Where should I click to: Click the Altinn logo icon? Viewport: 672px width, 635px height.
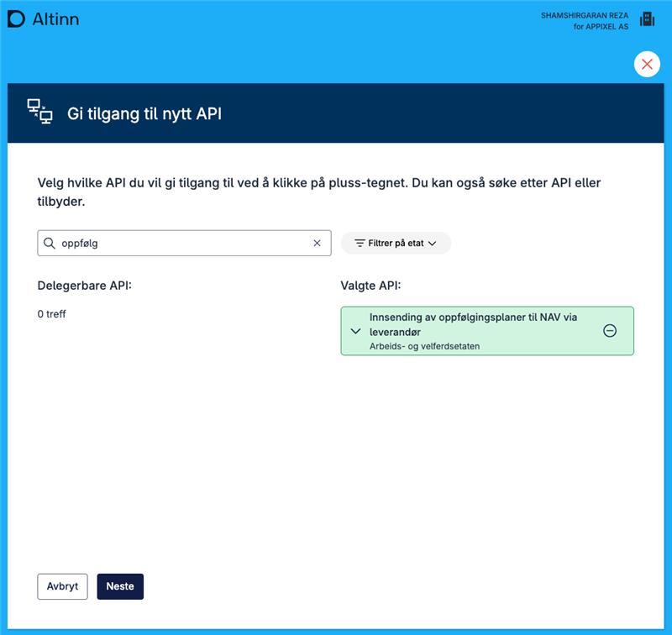click(16, 18)
